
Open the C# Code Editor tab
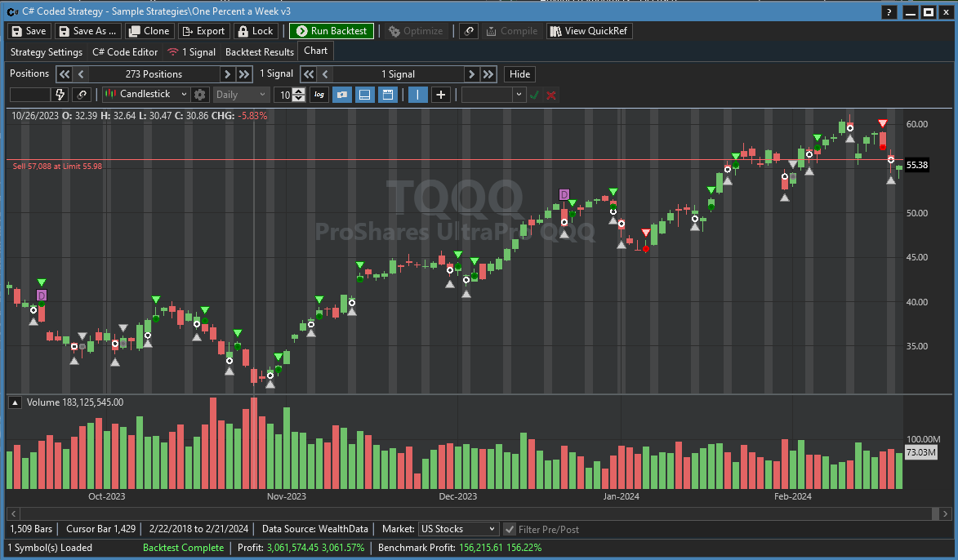tap(125, 51)
